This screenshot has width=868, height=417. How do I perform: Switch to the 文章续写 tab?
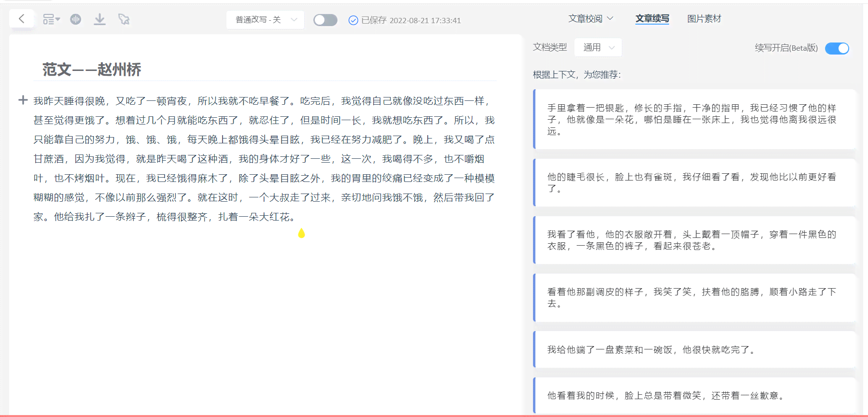coord(652,19)
